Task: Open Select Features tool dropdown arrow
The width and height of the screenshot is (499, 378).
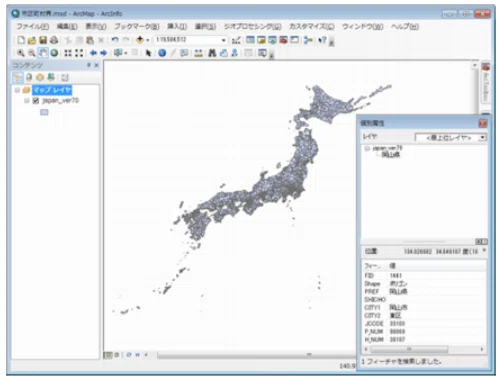Action: (126, 53)
